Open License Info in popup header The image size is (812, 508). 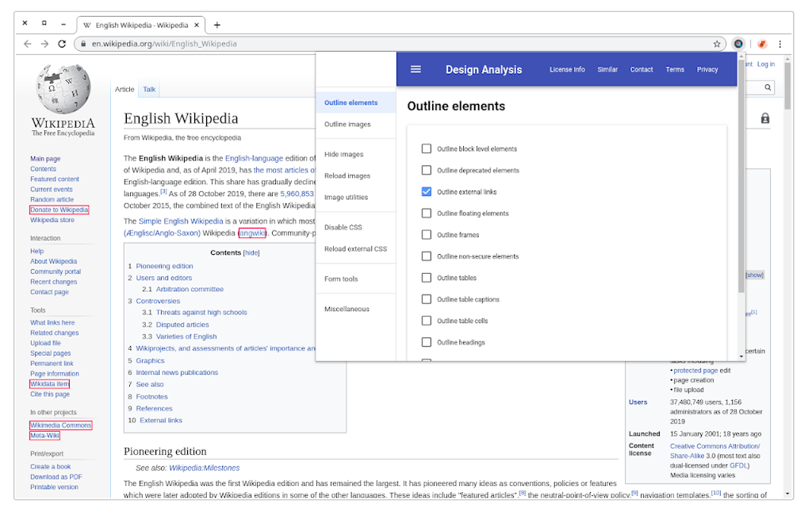pos(567,70)
